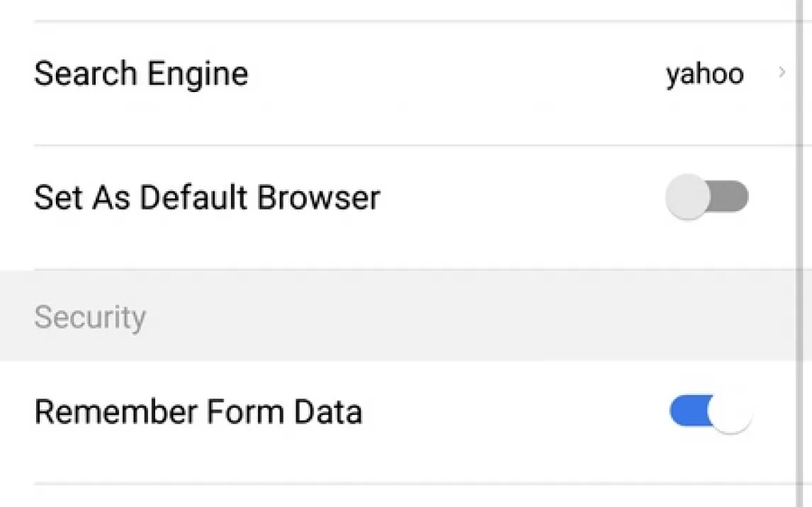Click the "yahoo" search engine value
The width and height of the screenshot is (812, 507).
click(x=704, y=74)
